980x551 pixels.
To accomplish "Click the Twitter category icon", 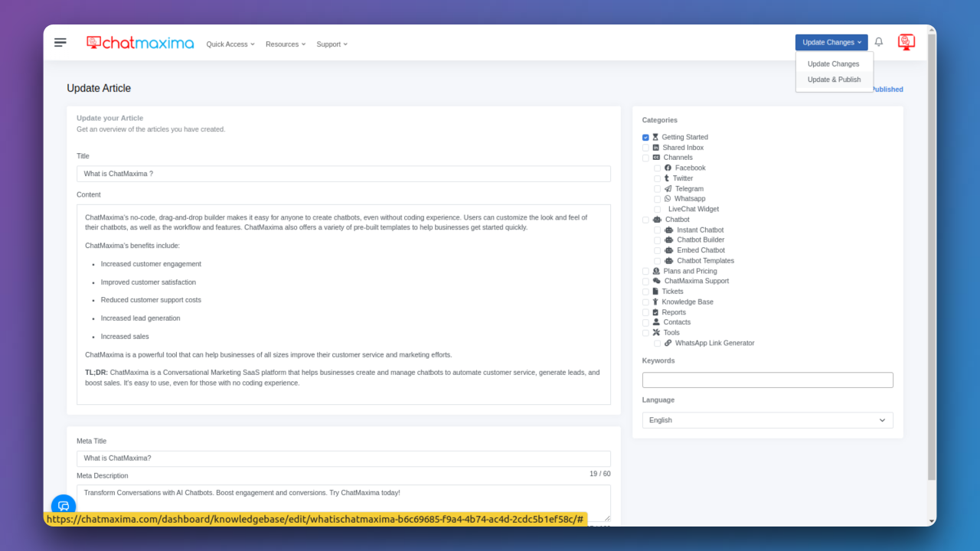I will point(667,178).
